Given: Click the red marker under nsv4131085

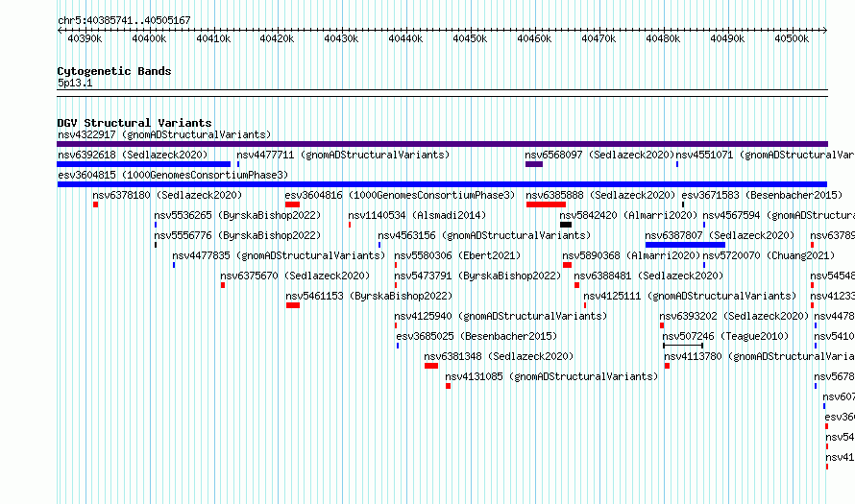Looking at the screenshot, I should click(449, 386).
